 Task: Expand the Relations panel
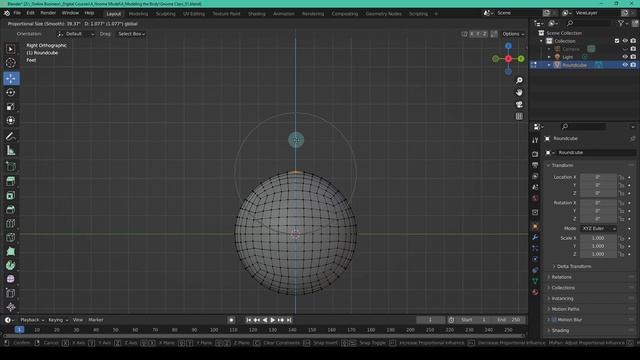pos(561,277)
